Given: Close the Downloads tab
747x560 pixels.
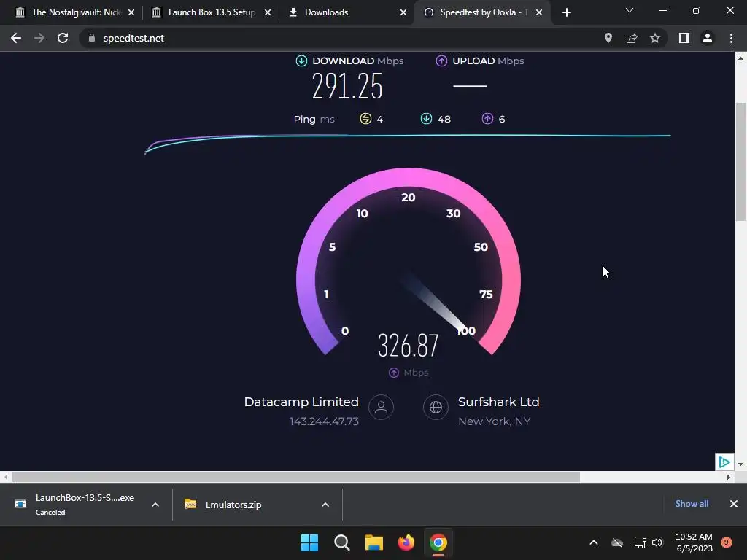Looking at the screenshot, I should [403, 12].
